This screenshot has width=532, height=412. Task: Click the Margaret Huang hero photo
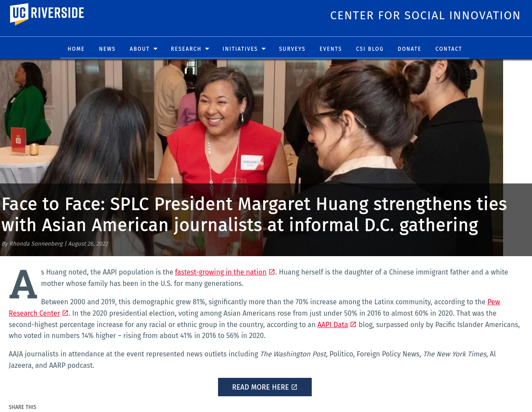[x=251, y=122]
